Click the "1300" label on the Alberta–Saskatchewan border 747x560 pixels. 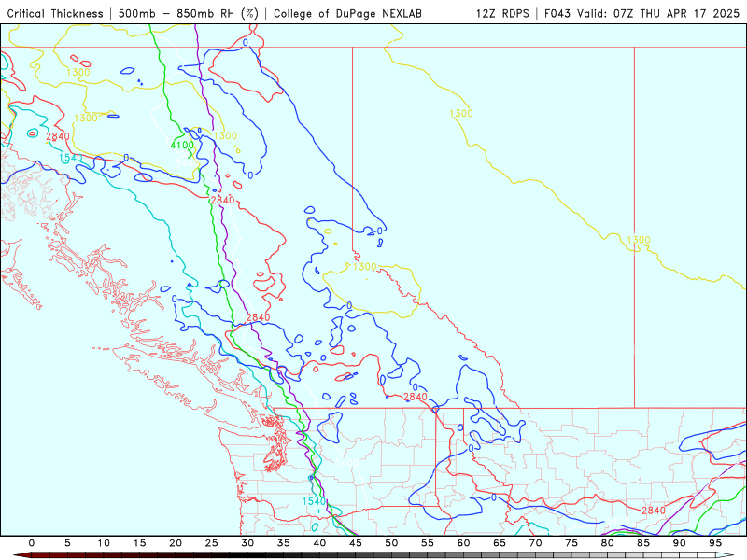[x=639, y=240]
